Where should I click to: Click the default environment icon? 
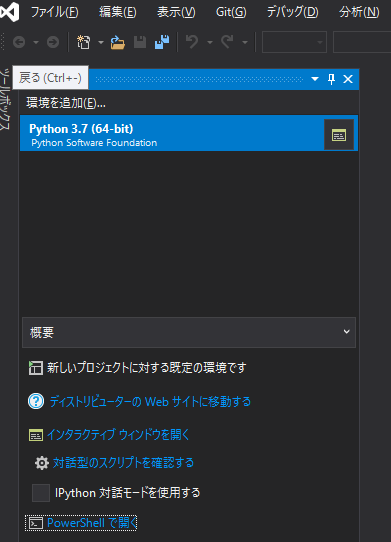coord(36,368)
